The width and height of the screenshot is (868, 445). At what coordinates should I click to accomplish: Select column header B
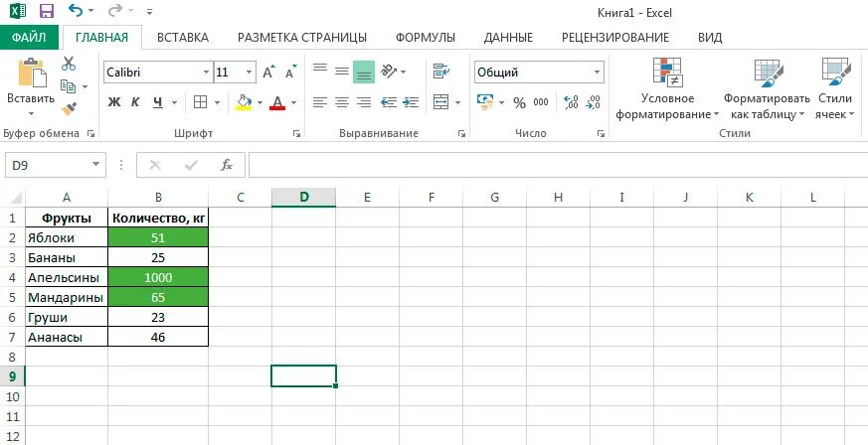(x=158, y=198)
